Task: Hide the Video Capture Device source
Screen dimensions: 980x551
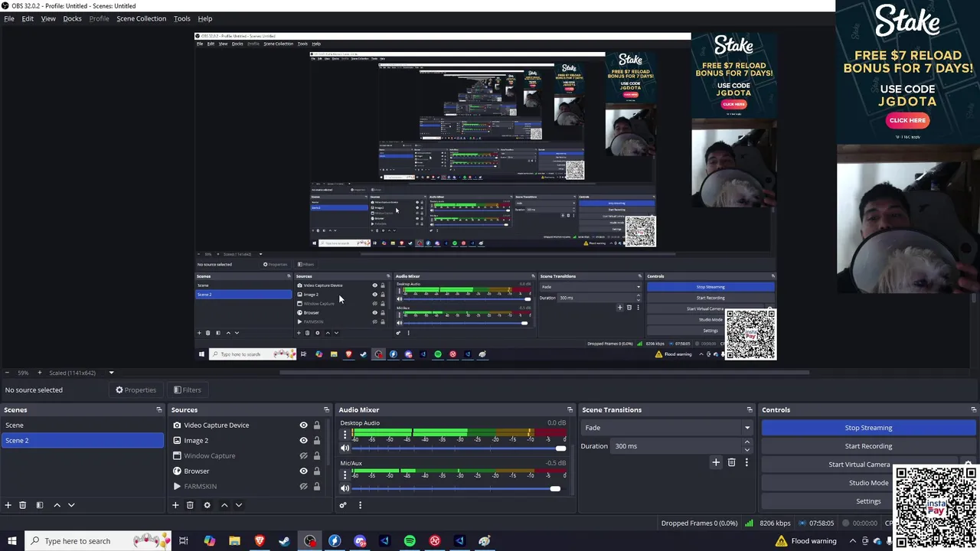Action: [303, 425]
